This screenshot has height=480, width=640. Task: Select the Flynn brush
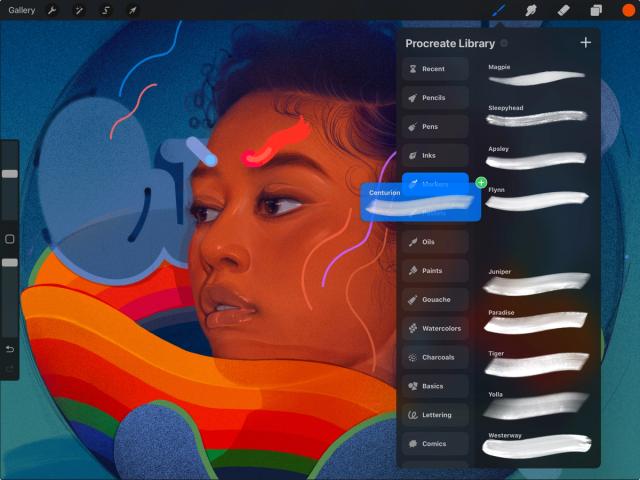pos(537,198)
